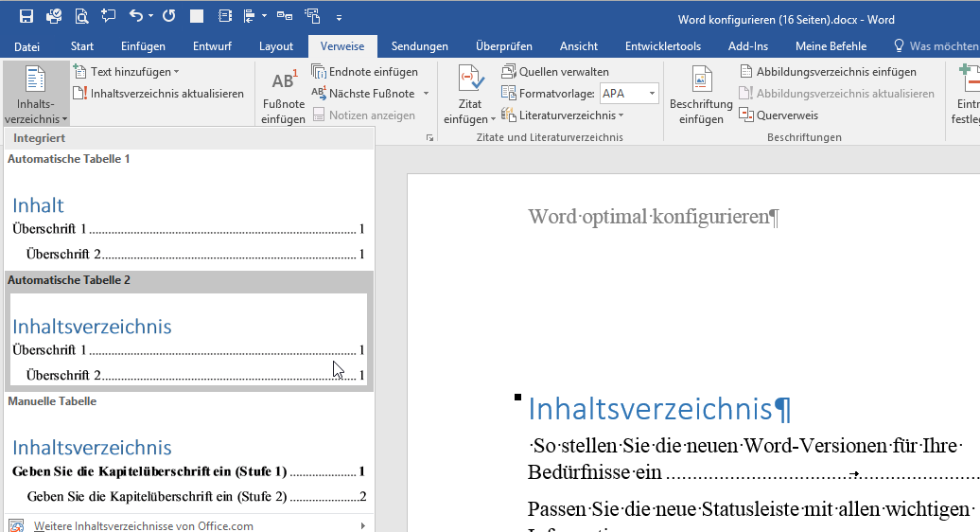
Task: Click the quick print icon with checkmark
Action: [x=54, y=16]
